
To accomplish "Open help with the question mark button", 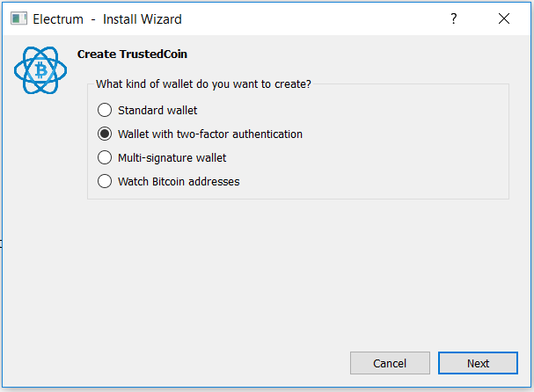I will (x=454, y=18).
